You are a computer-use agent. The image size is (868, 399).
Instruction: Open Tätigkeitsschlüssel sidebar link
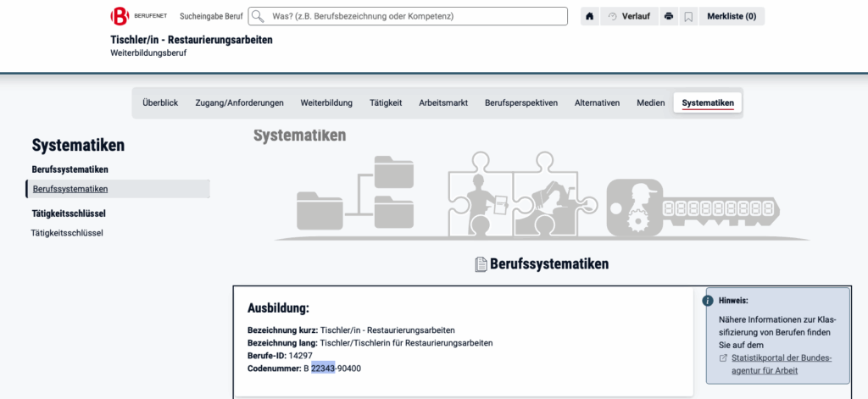point(67,233)
